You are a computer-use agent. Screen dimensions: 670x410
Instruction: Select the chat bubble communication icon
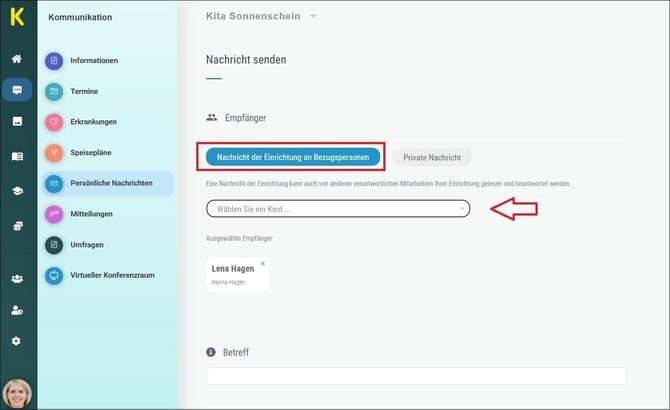tap(17, 90)
